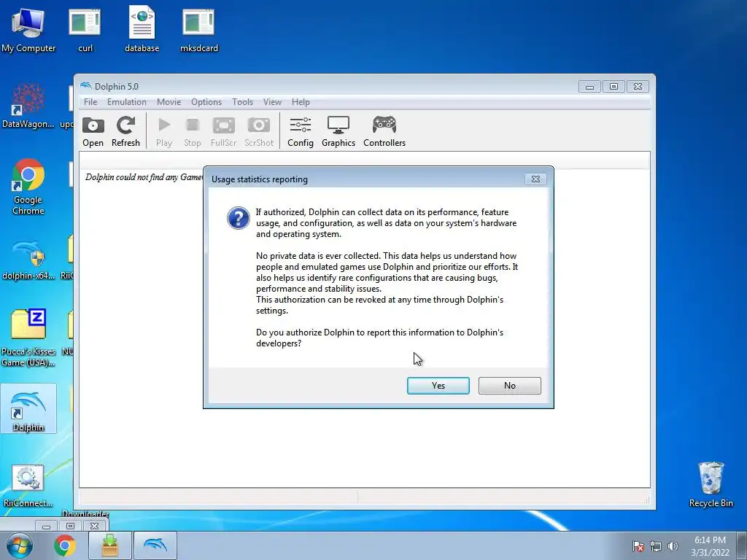Viewport: 747px width, 560px height.
Task: Select the mksdcard desktop icon
Action: point(199,30)
